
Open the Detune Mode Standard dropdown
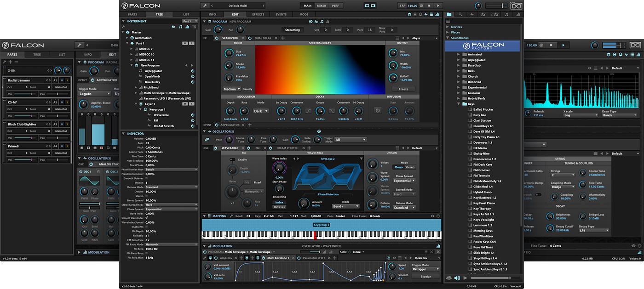(404, 208)
